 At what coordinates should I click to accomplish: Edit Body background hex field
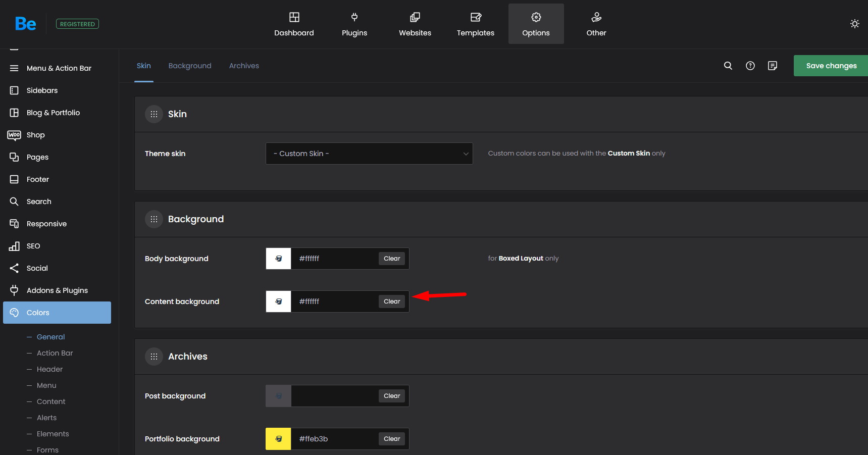point(334,259)
